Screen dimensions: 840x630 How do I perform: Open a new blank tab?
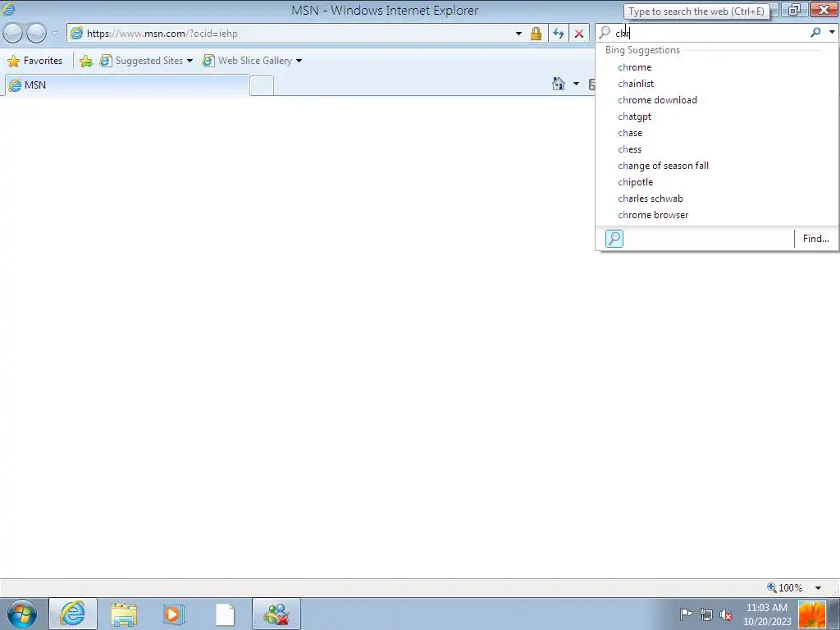pos(262,85)
